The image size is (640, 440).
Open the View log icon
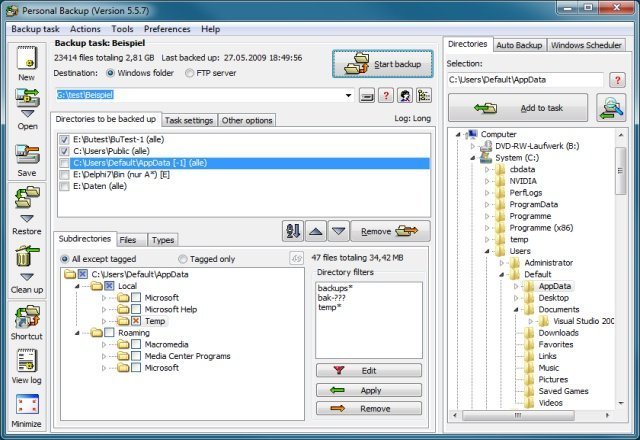(26, 364)
